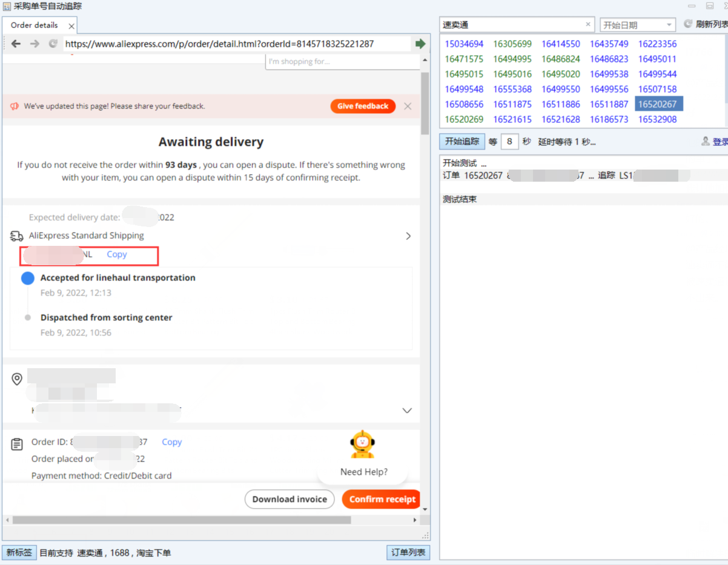The image size is (728, 565).
Task: Click the wait seconds input field
Action: click(509, 142)
